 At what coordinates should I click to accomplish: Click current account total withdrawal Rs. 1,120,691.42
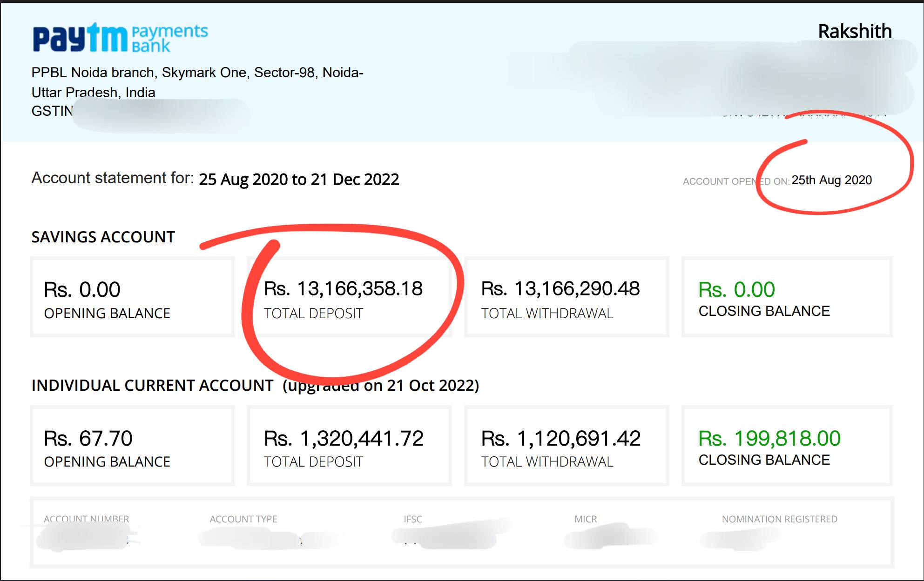coord(561,439)
